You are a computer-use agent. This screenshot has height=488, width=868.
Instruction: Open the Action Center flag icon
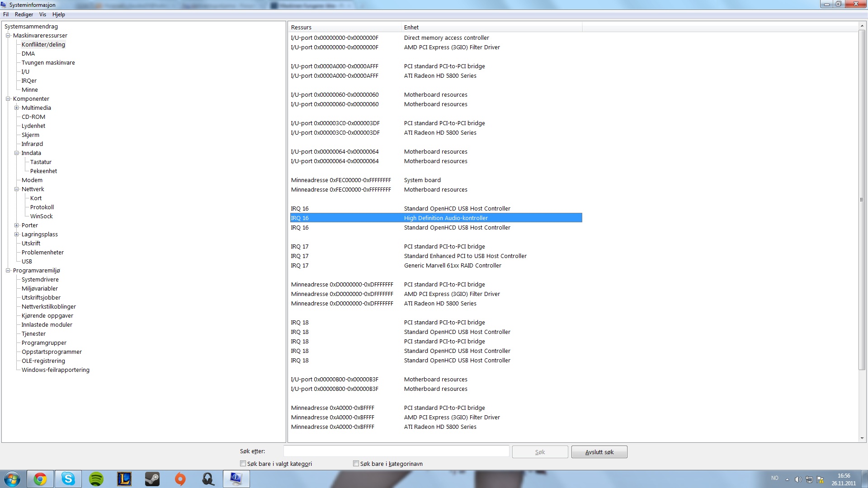click(820, 479)
